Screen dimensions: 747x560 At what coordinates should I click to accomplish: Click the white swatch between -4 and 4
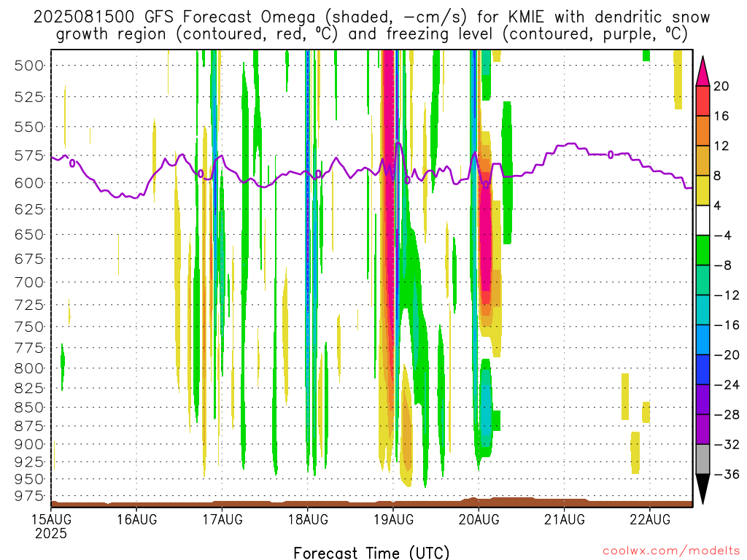pos(703,220)
